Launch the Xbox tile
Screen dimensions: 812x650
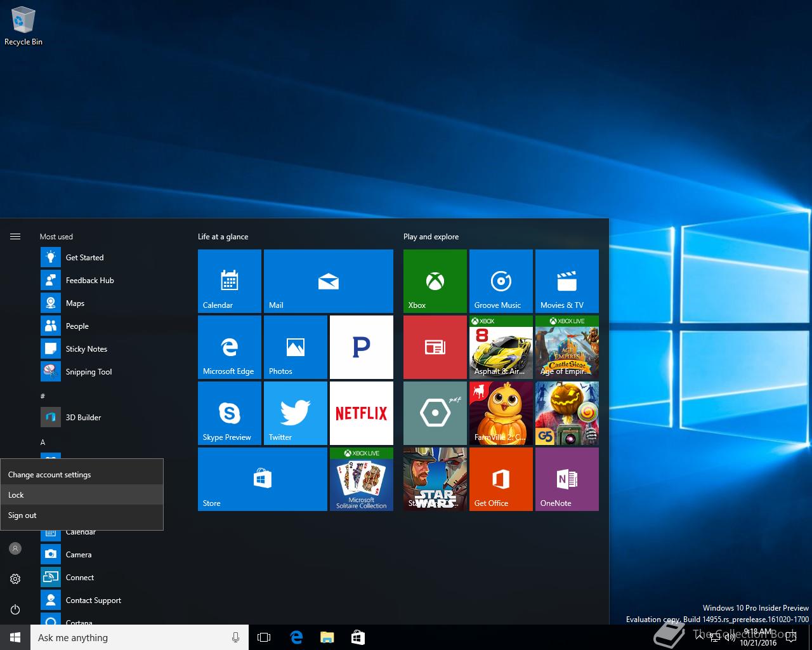tap(435, 281)
